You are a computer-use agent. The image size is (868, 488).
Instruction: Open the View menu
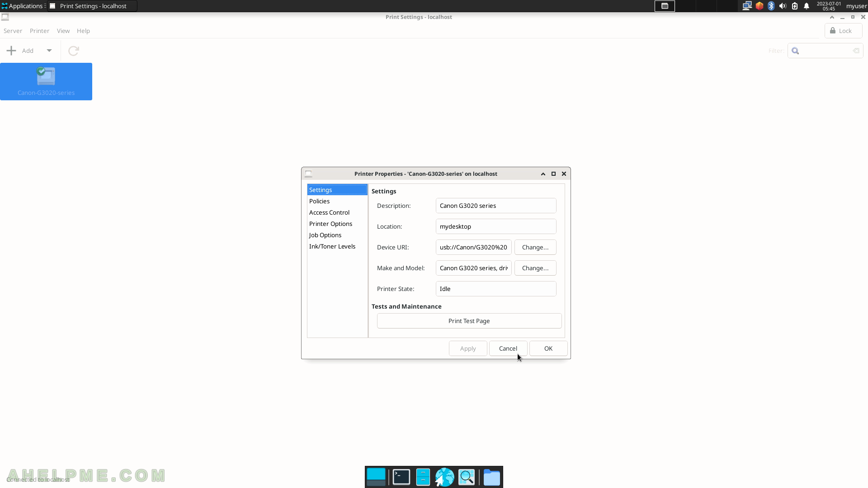click(x=63, y=31)
